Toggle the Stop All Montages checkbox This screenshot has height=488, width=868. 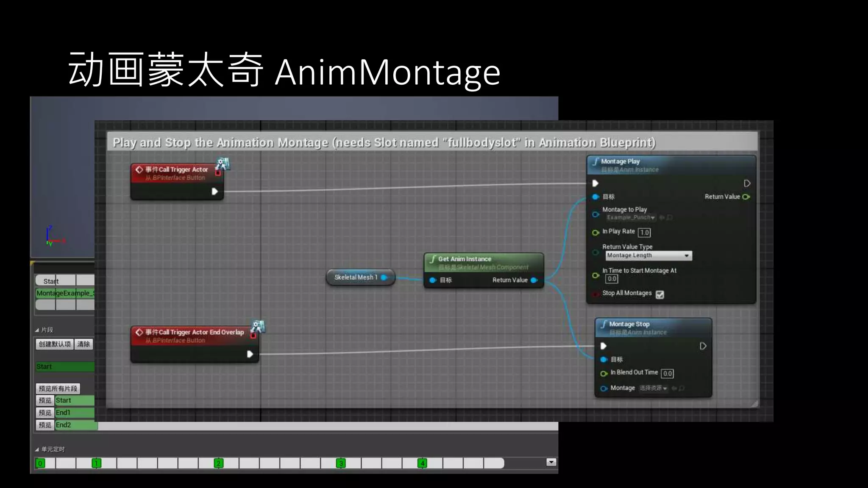[660, 294]
